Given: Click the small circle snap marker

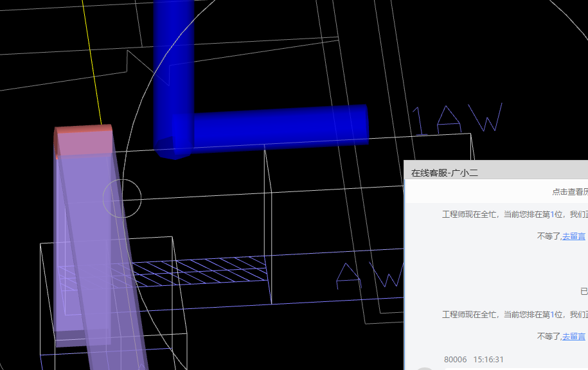Looking at the screenshot, I should pyautogui.click(x=122, y=198).
